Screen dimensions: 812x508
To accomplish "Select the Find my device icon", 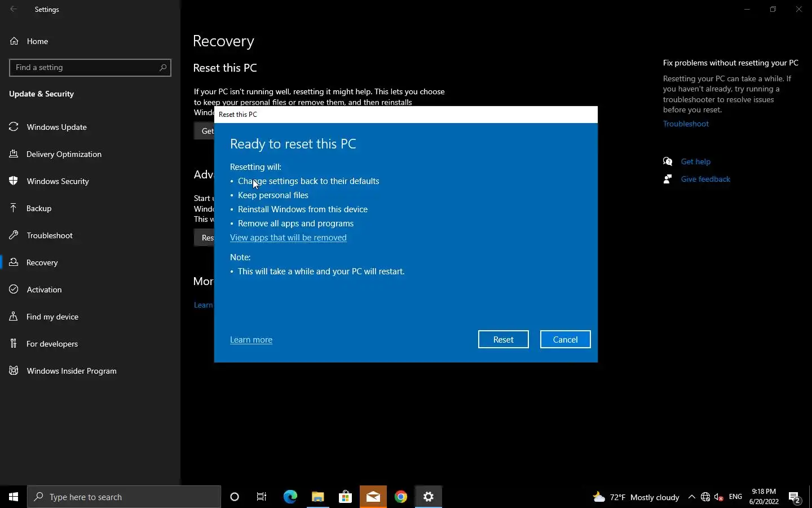I will click(14, 317).
